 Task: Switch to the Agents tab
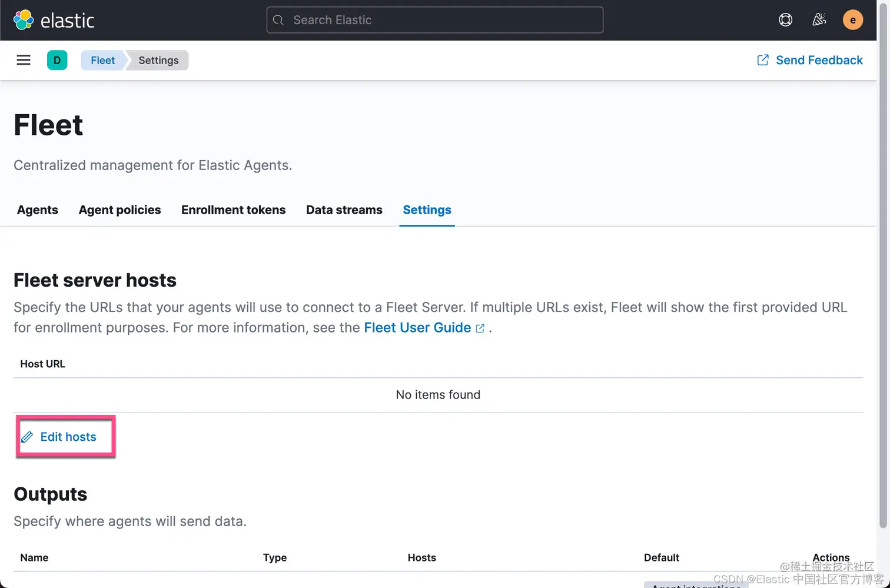pyautogui.click(x=38, y=210)
